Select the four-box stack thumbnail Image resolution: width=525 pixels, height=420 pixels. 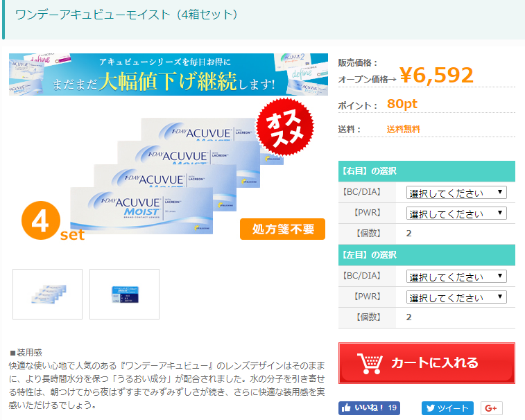tap(48, 294)
